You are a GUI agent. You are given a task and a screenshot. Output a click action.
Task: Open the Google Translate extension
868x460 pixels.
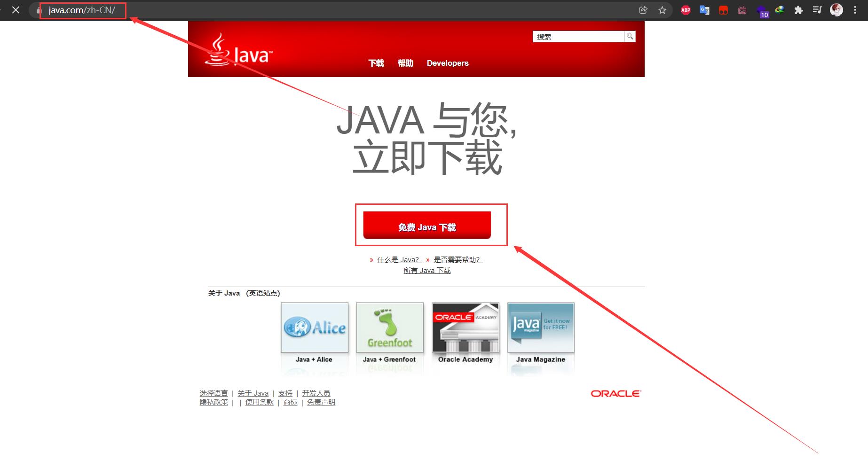(704, 10)
